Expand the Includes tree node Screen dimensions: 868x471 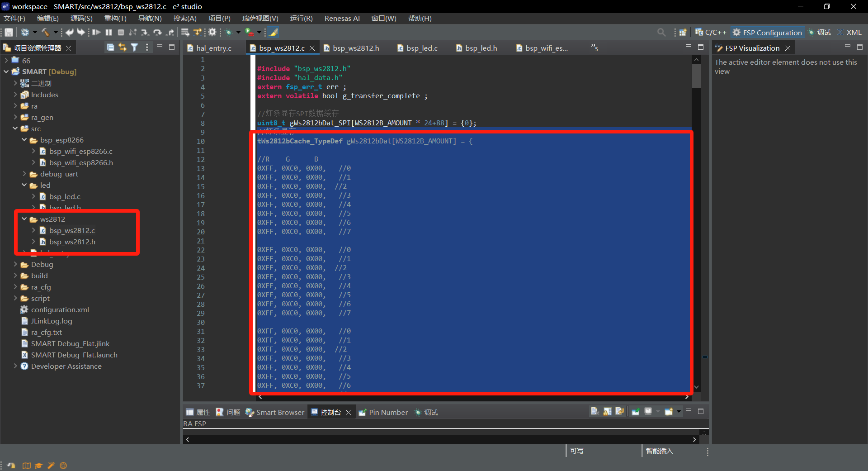pyautogui.click(x=15, y=95)
